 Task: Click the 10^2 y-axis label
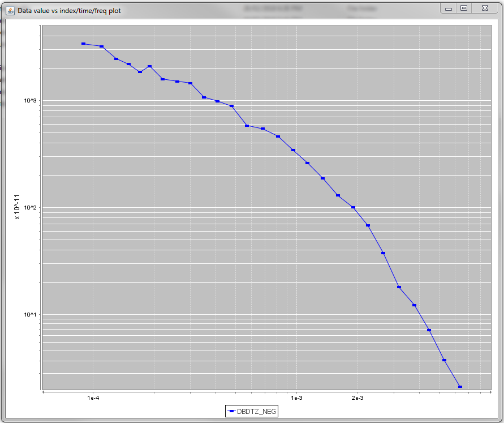click(30, 207)
